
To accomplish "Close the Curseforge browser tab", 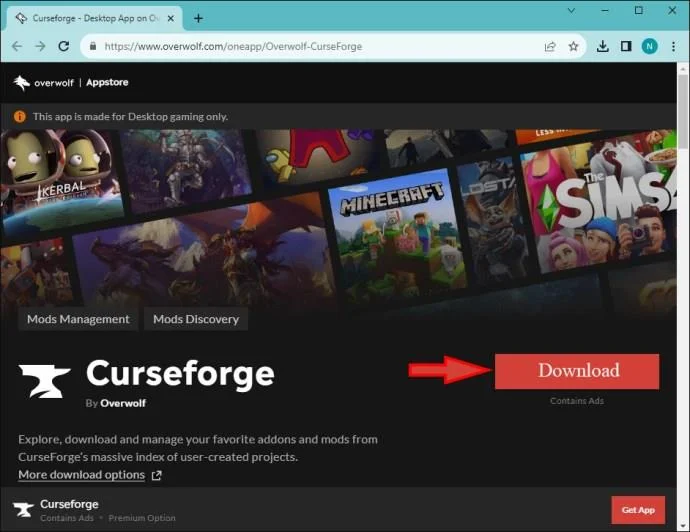I will coord(171,18).
